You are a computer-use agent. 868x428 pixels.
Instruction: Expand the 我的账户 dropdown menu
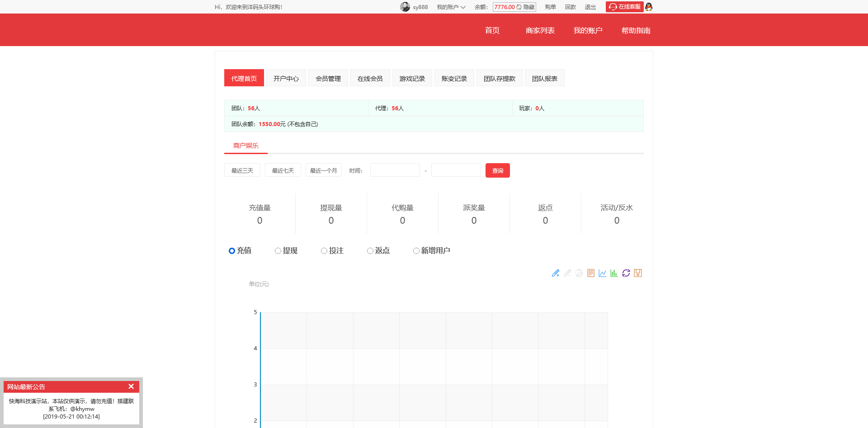click(x=451, y=7)
